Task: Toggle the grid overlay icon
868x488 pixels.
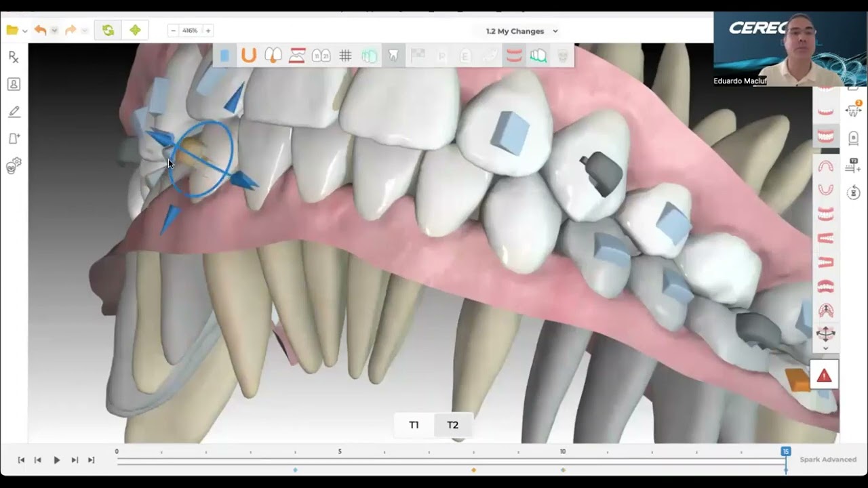Action: (x=345, y=56)
